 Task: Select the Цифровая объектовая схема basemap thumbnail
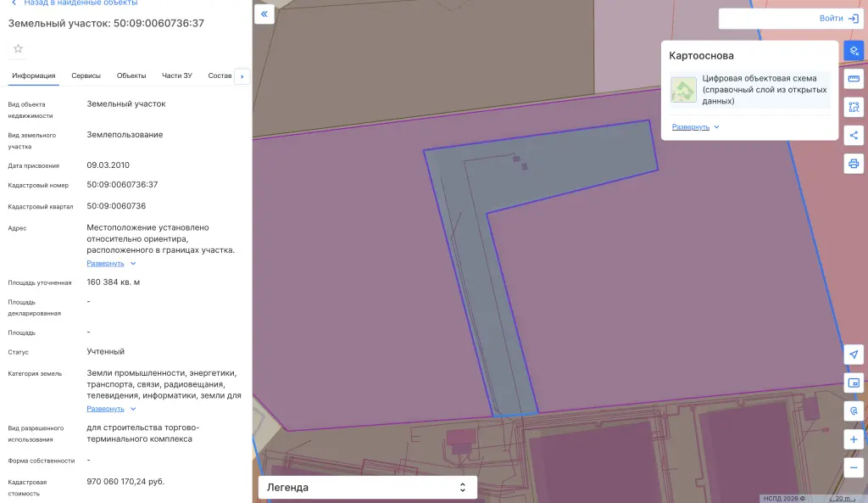tap(684, 90)
